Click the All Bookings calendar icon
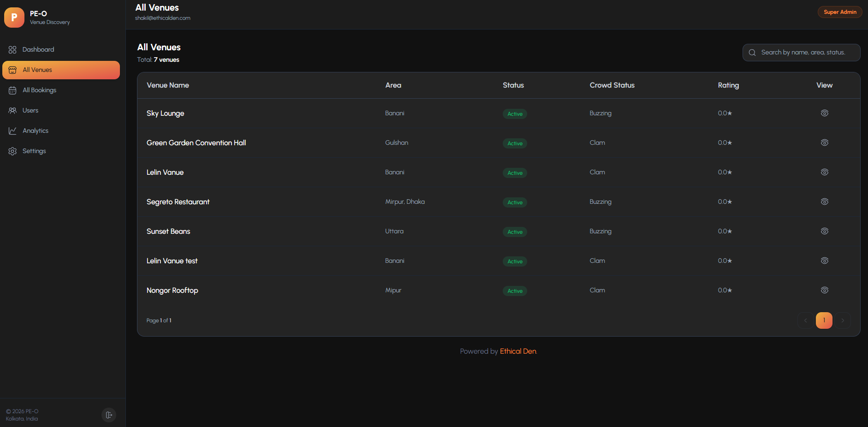This screenshot has height=427, width=868. tap(12, 90)
